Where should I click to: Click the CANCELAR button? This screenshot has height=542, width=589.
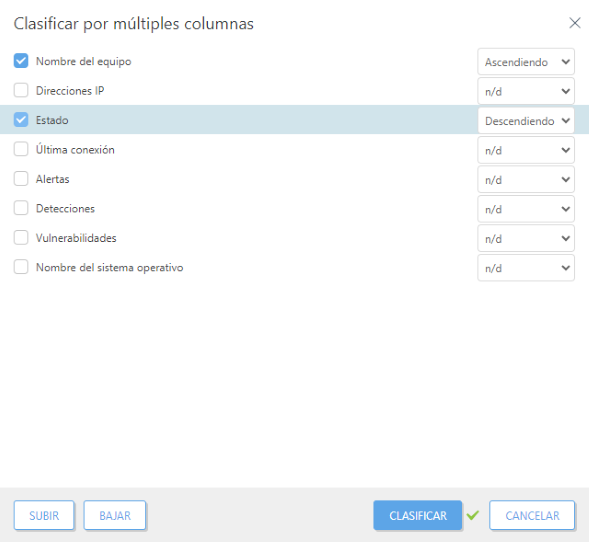532,515
